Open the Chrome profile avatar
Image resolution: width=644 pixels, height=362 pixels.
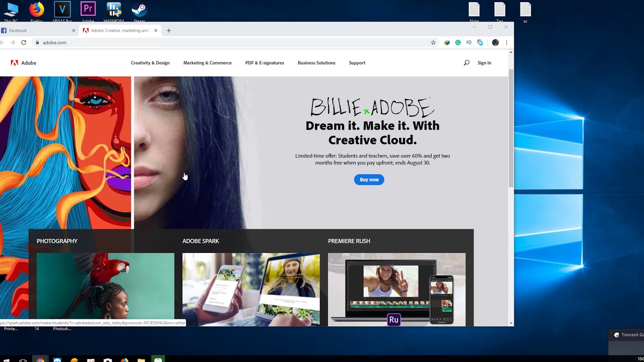[495, 43]
